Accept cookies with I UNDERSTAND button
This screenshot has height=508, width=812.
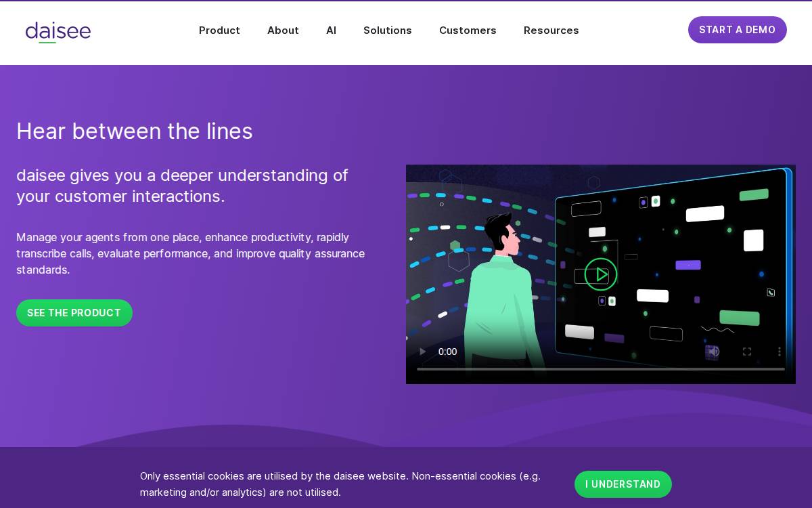pyautogui.click(x=623, y=484)
